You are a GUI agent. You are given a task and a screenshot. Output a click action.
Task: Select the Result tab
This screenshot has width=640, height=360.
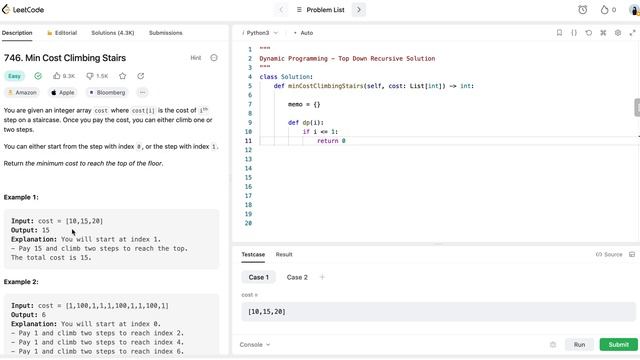(284, 254)
